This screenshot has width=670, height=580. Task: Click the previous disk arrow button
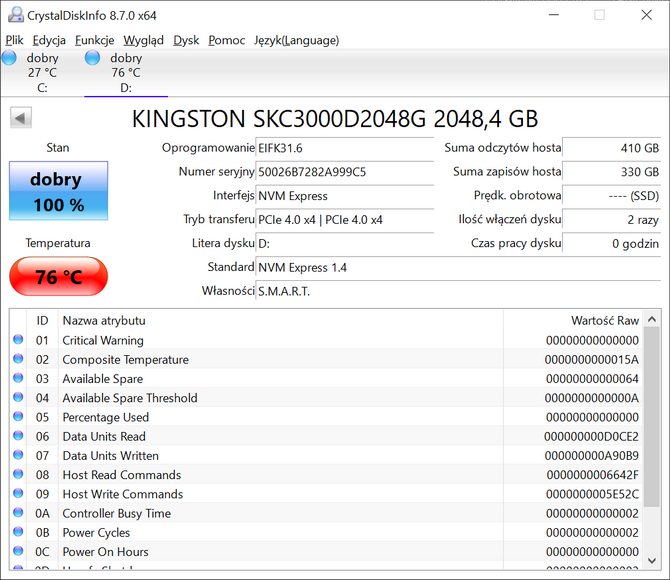pyautogui.click(x=21, y=118)
